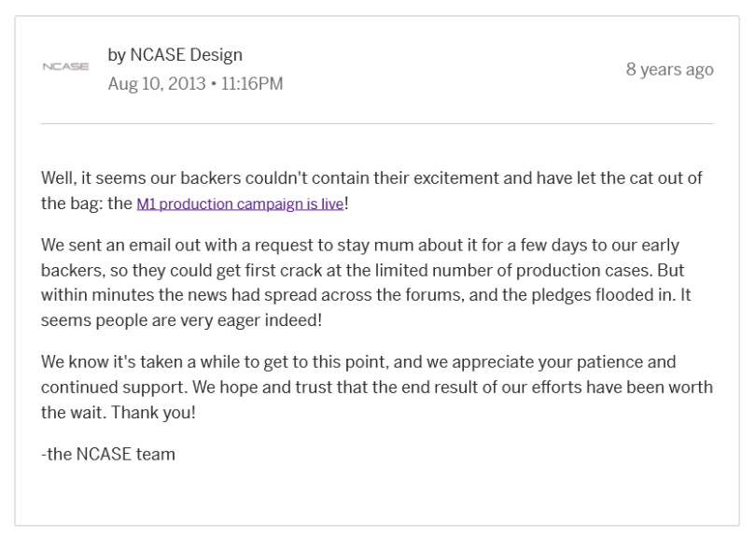Click the "8 years ago" timestamp
The image size is (756, 537).
click(x=669, y=69)
